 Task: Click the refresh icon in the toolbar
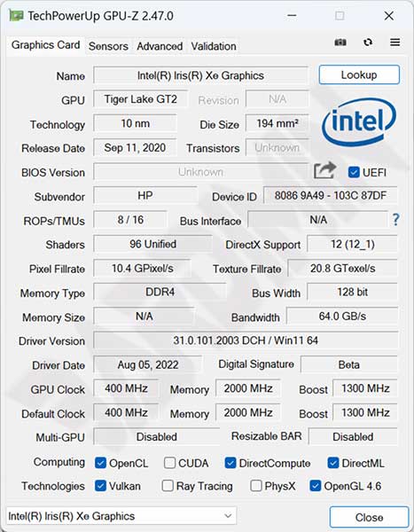(368, 43)
